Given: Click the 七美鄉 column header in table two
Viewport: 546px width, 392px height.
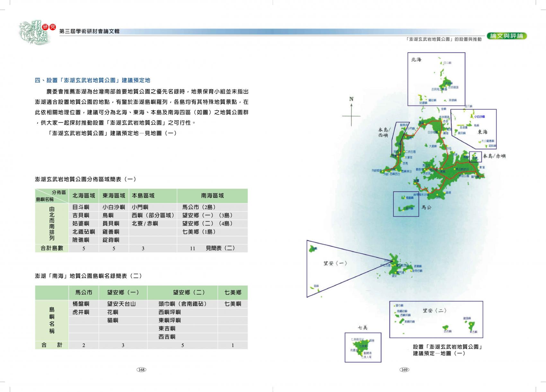Looking at the screenshot, I should click(x=233, y=292).
